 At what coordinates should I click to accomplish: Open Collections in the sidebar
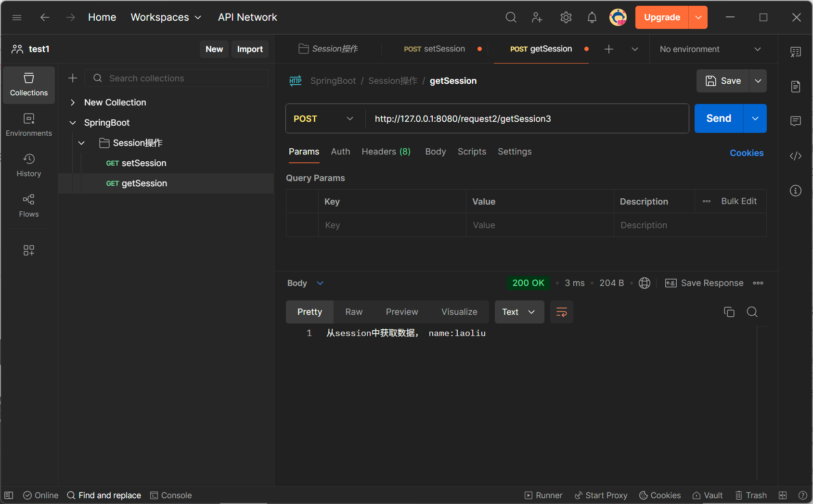tap(29, 85)
